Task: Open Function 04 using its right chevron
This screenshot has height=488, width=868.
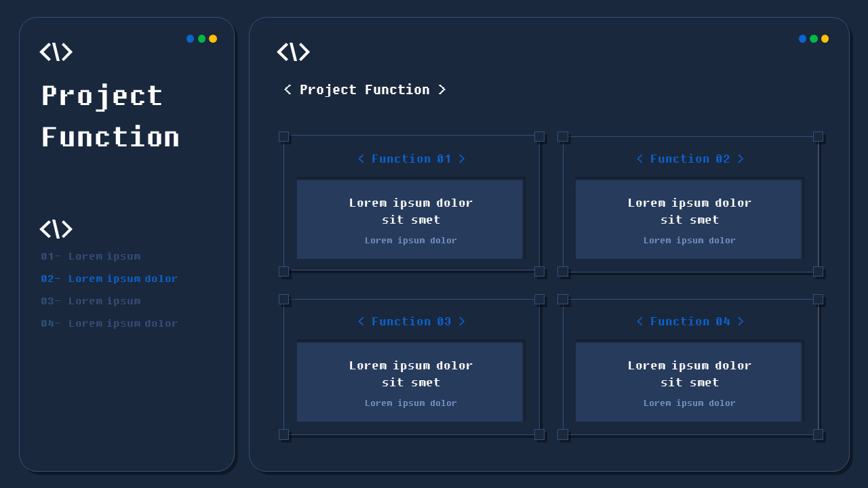Action: (741, 321)
